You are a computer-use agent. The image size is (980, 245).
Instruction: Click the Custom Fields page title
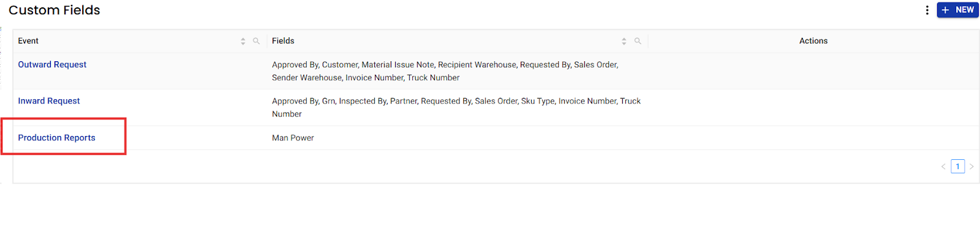point(55,10)
